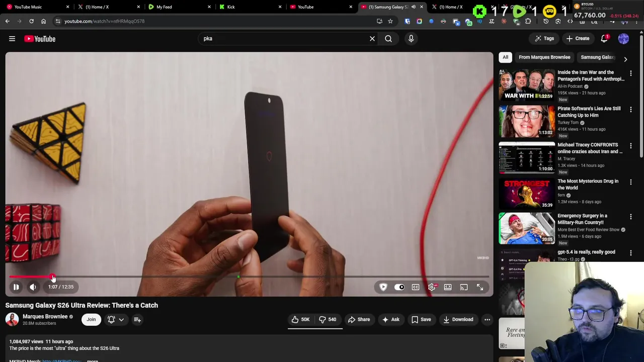
Task: Open 'The Most Mysterious Drug in the World'
Action: pyautogui.click(x=588, y=185)
